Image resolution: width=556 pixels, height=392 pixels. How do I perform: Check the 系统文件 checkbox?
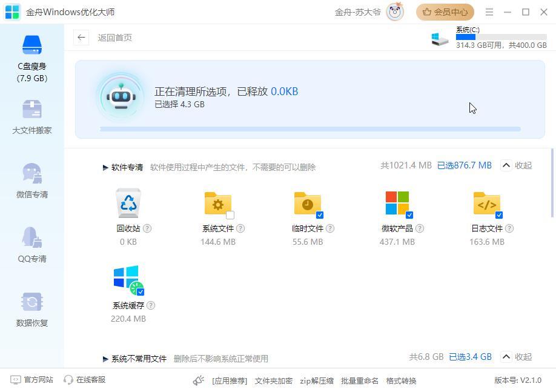[x=230, y=215]
